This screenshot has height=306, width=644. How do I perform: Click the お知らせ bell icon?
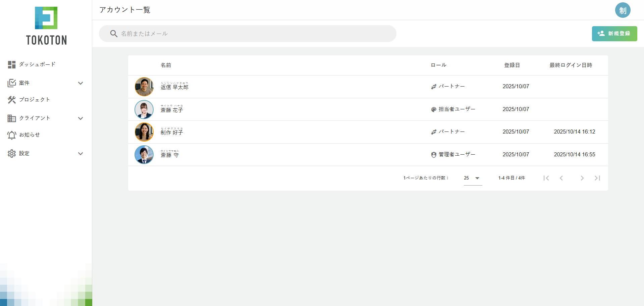pos(12,135)
